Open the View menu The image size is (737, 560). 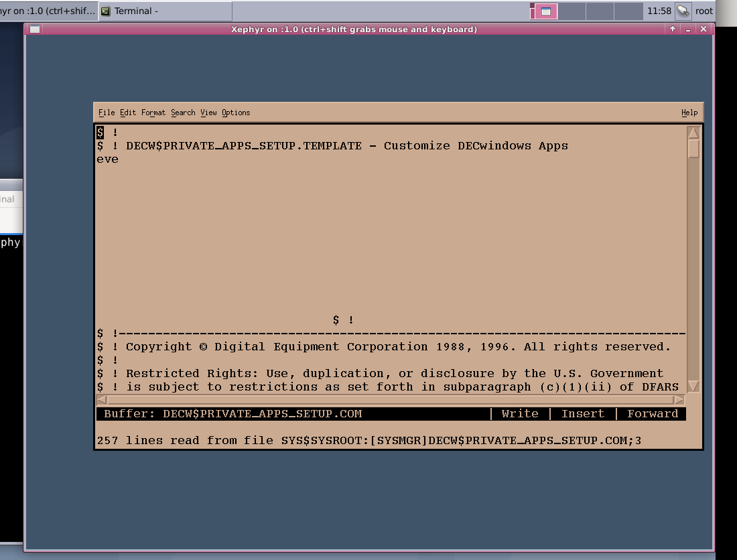pyautogui.click(x=208, y=113)
